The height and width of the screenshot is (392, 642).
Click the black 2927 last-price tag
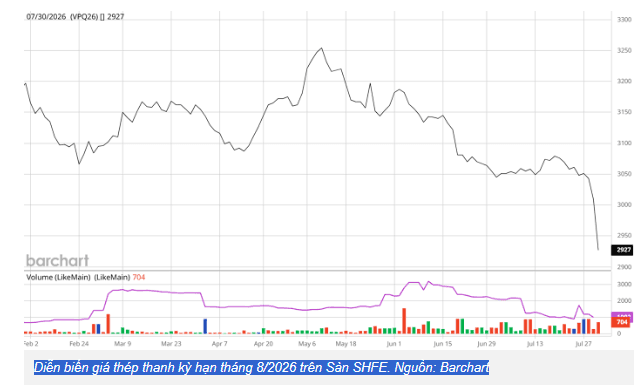(x=622, y=250)
